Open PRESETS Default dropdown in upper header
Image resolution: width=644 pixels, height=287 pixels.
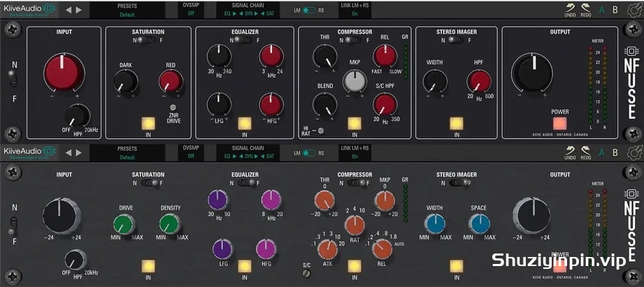[x=127, y=10]
